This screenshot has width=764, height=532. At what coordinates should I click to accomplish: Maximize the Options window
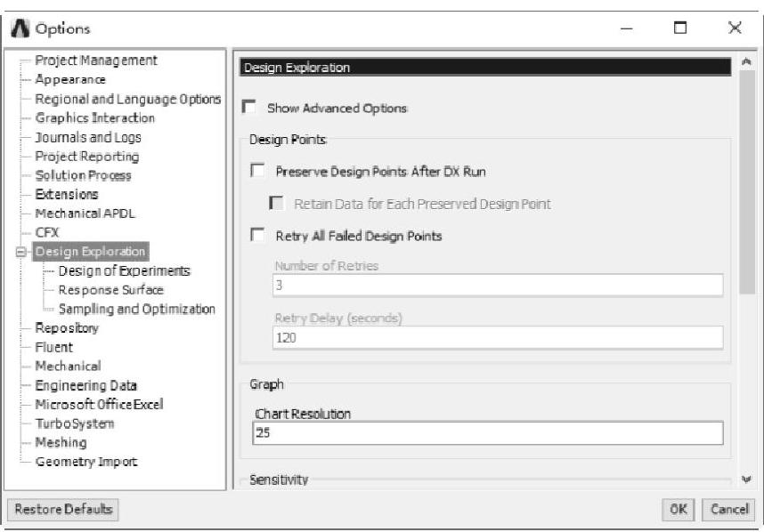[681, 29]
